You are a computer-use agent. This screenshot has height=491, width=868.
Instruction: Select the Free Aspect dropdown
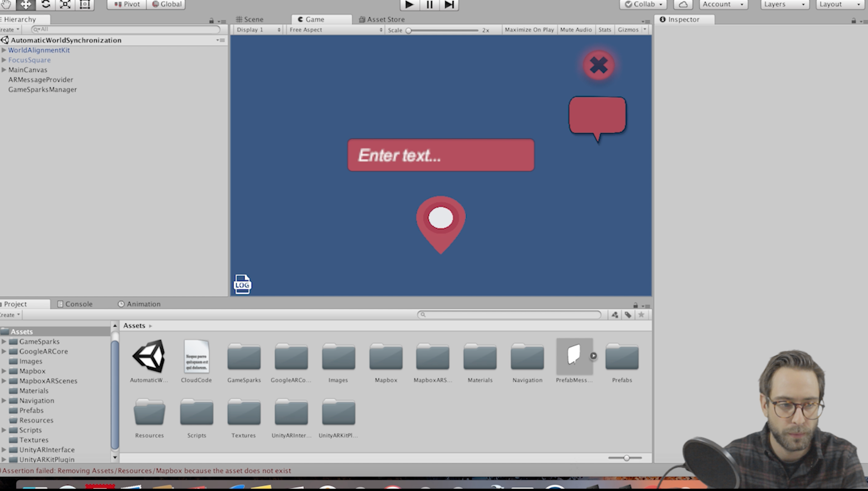[331, 28]
